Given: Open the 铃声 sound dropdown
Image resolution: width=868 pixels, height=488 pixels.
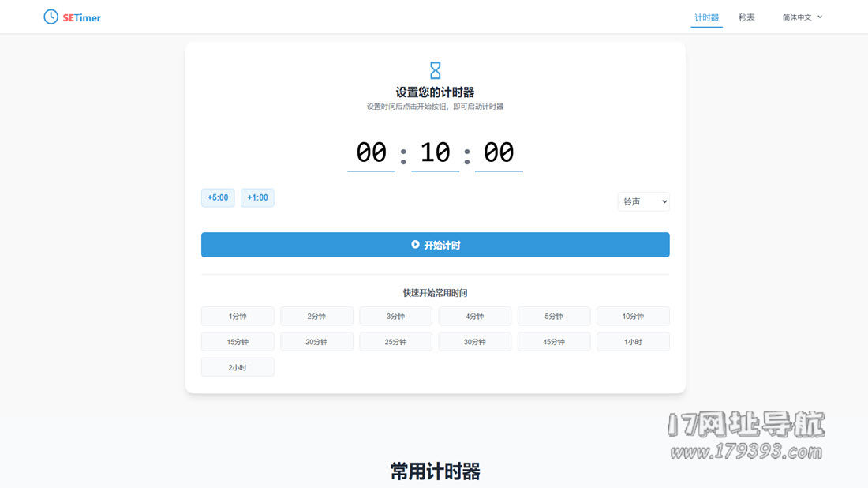Looking at the screenshot, I should [643, 202].
